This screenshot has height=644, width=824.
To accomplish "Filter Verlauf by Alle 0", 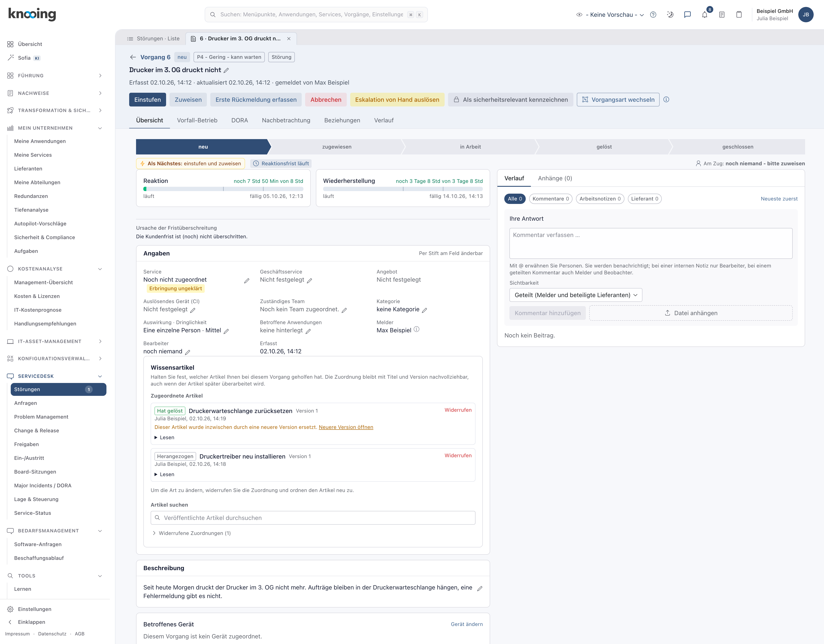I will tap(515, 199).
